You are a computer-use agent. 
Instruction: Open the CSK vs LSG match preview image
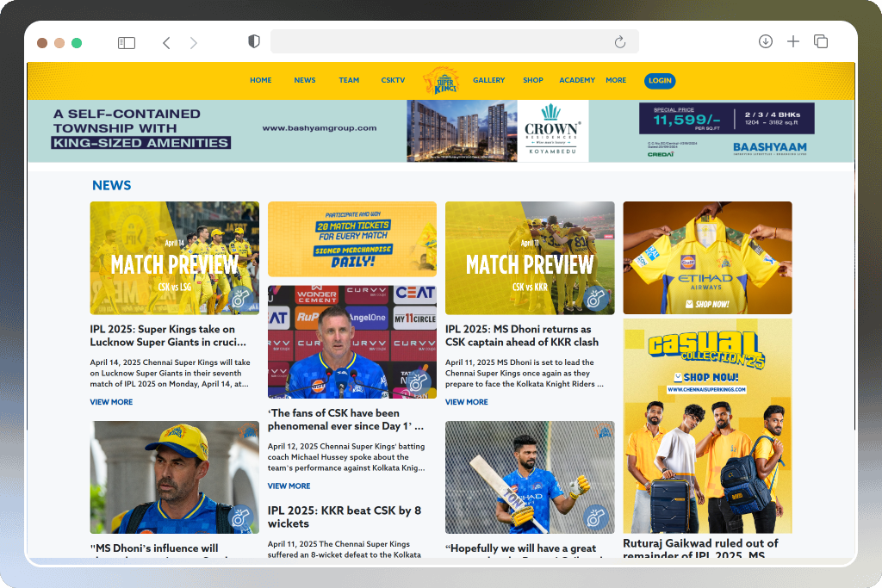[x=174, y=258]
